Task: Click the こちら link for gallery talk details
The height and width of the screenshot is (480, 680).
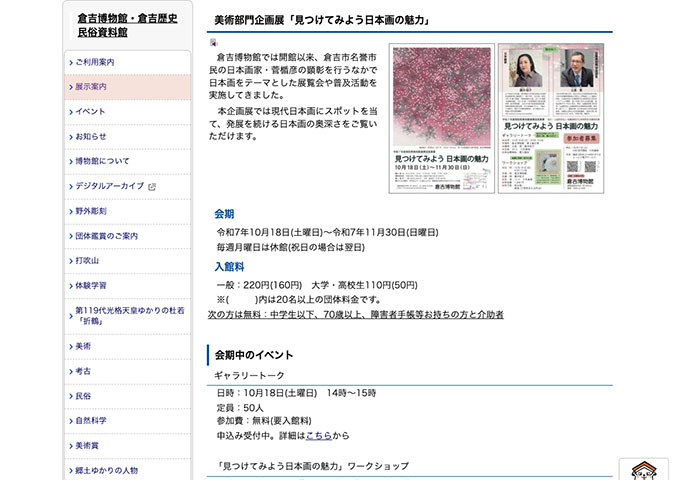Action: [318, 436]
